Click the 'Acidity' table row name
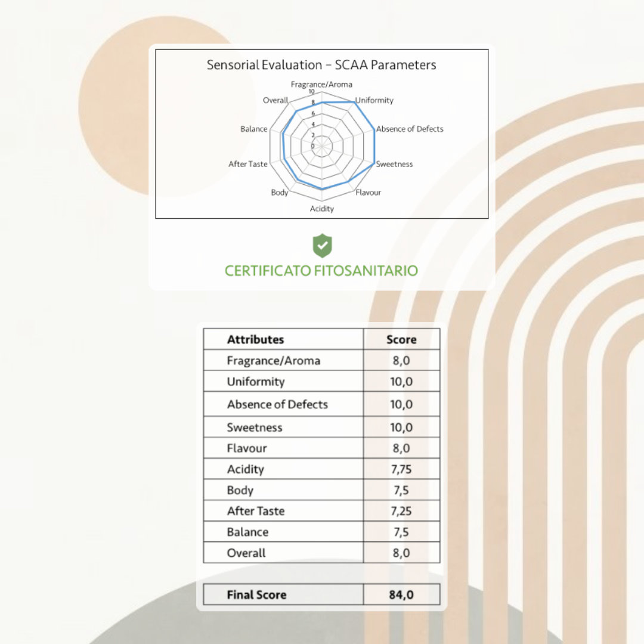Viewport: 644px width, 644px height. (246, 469)
